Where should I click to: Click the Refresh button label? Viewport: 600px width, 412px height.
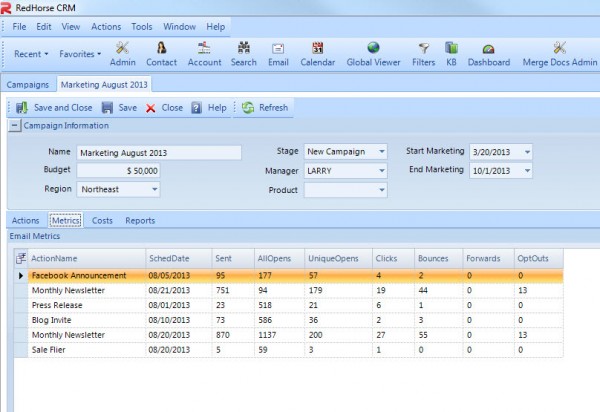coord(273,108)
